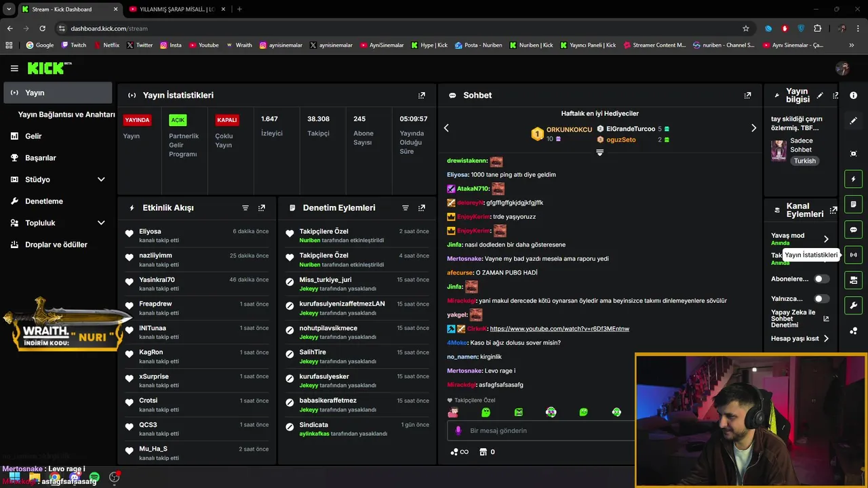This screenshot has width=868, height=488.
Task: Open the user avatar in the top right
Action: tap(843, 68)
